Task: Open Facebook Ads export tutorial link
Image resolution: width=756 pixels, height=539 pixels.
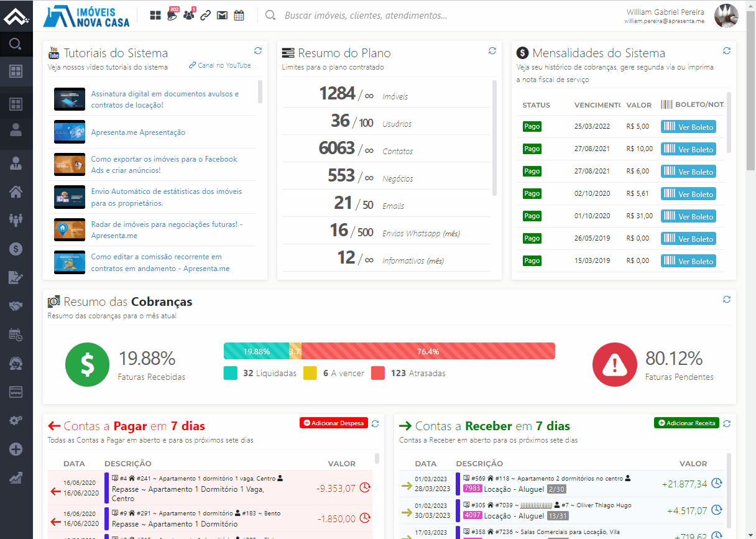Action: (164, 165)
